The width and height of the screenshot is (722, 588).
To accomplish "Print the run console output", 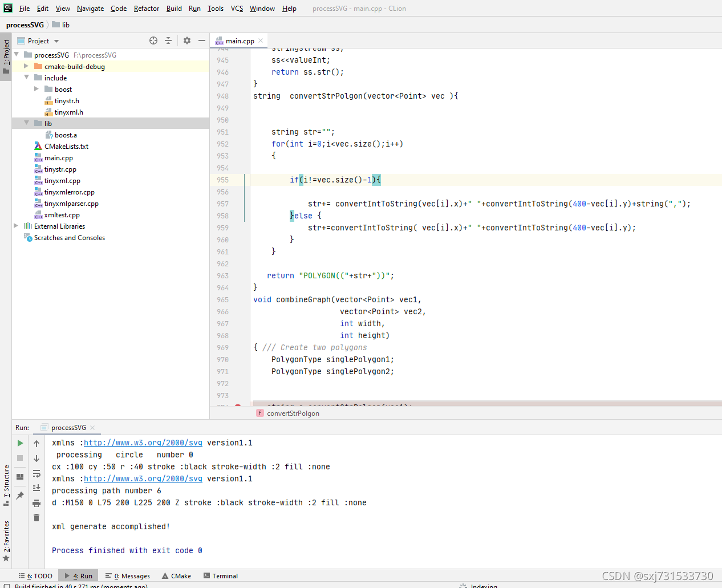I will click(36, 502).
